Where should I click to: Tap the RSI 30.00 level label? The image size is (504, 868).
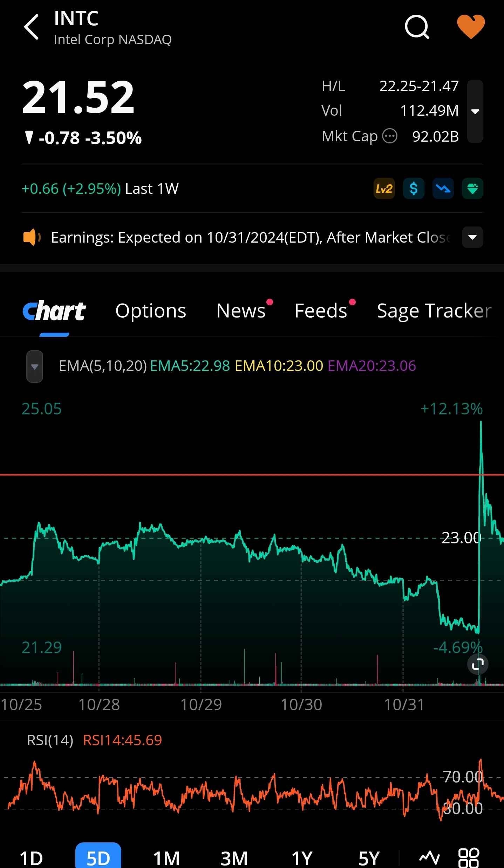coord(463,808)
